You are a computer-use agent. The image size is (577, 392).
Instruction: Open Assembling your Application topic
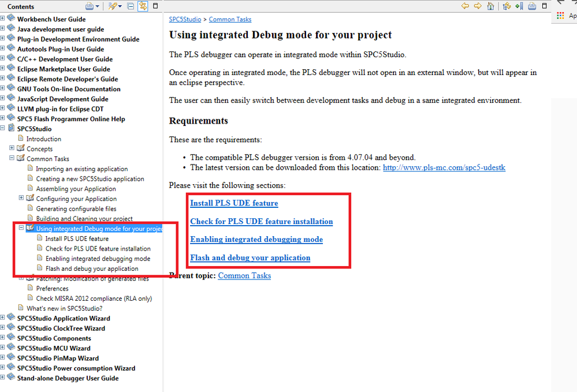(76, 189)
